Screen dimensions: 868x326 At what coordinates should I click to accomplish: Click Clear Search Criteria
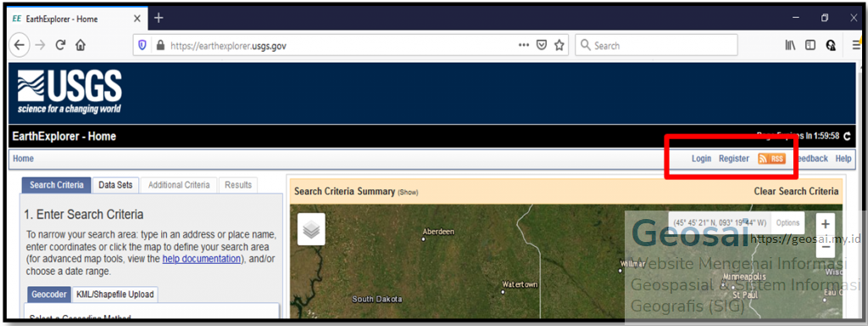pyautogui.click(x=796, y=191)
